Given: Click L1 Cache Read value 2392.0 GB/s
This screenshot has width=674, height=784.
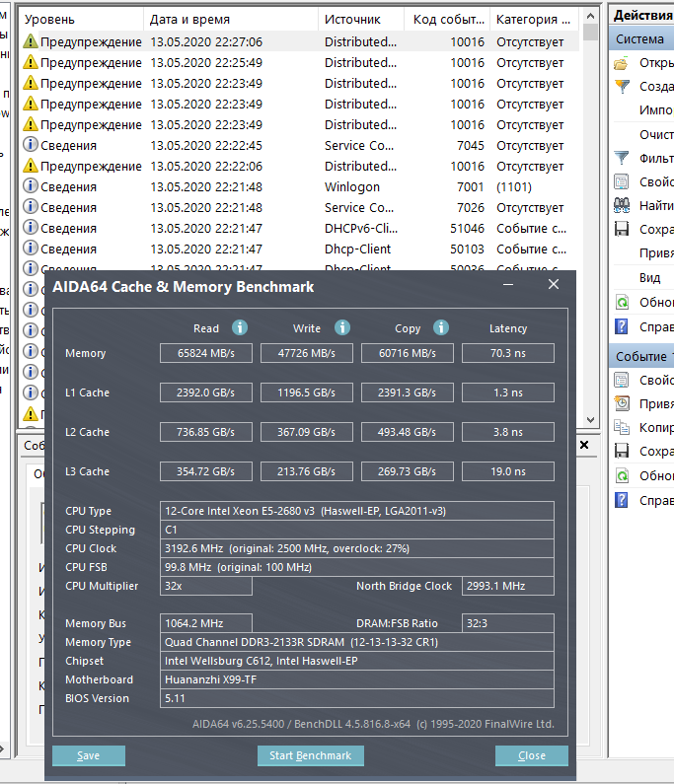Looking at the screenshot, I should tap(206, 392).
